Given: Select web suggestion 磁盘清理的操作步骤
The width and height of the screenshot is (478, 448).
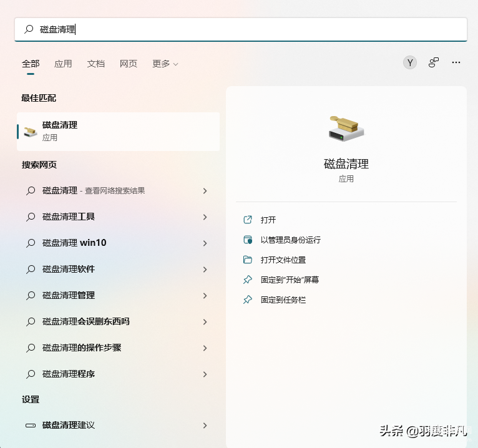Looking at the screenshot, I should pos(119,348).
